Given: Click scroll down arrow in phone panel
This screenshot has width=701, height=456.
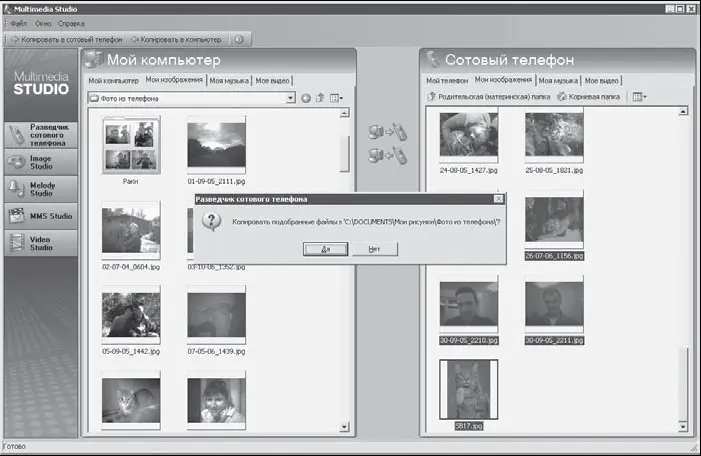Looking at the screenshot, I should click(683, 426).
